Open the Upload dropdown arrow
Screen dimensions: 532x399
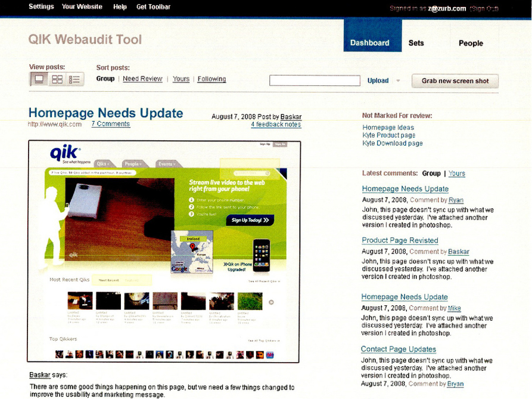[x=398, y=81]
